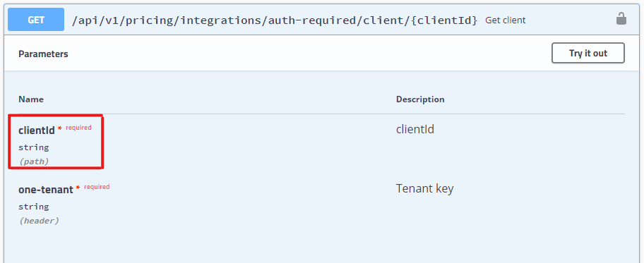Click the blue GET method badge
644x263 pixels.
[36, 20]
